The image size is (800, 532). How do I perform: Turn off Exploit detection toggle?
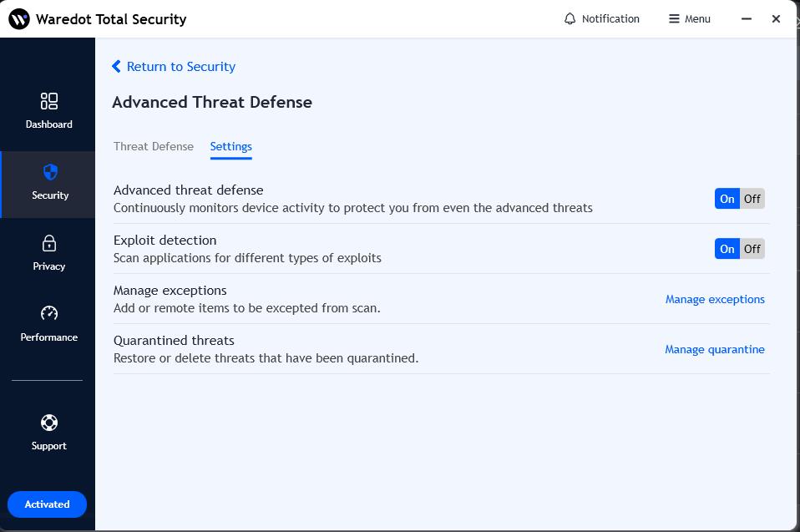(x=752, y=249)
